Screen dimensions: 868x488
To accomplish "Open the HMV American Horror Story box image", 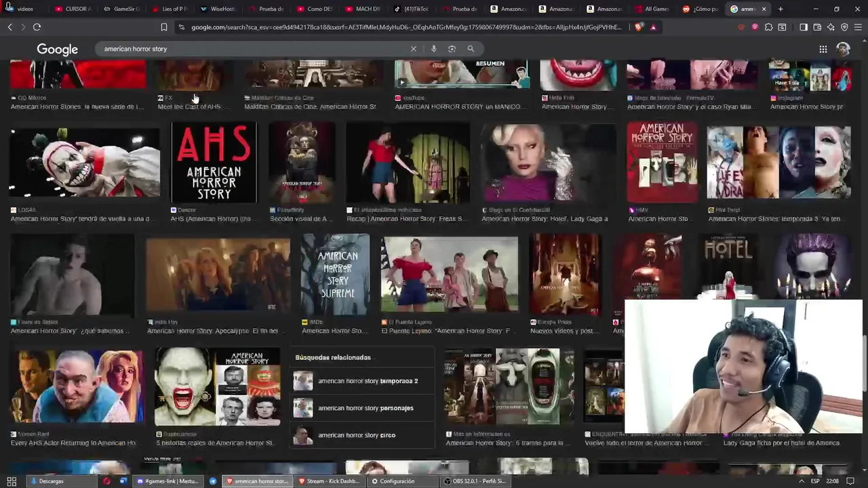I will click(662, 163).
